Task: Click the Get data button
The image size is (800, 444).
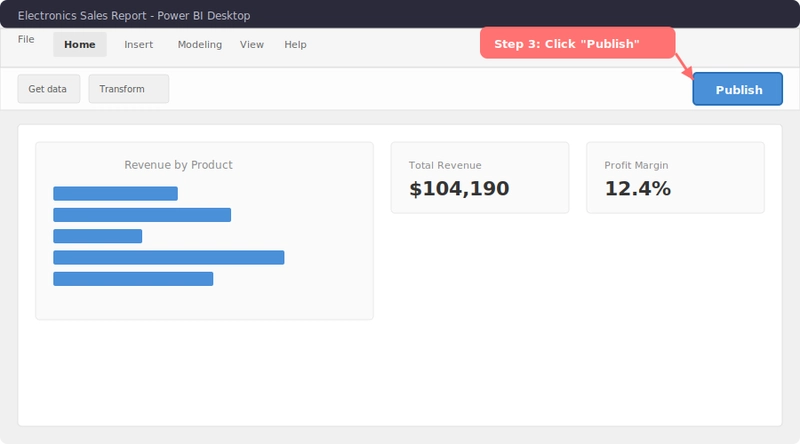Action: pos(48,89)
